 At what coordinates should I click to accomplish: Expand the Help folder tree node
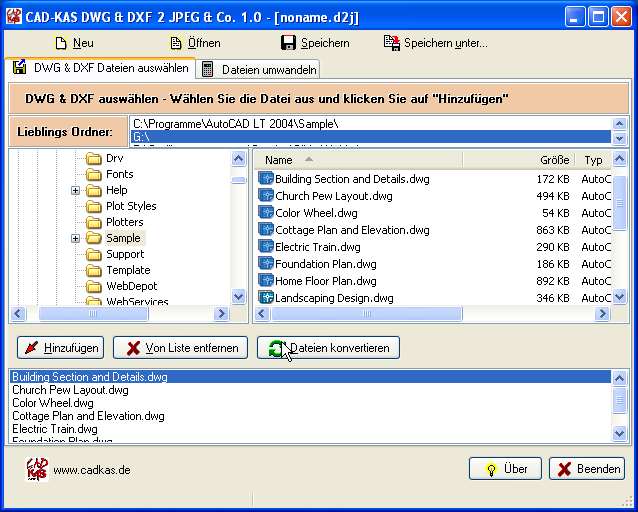75,190
